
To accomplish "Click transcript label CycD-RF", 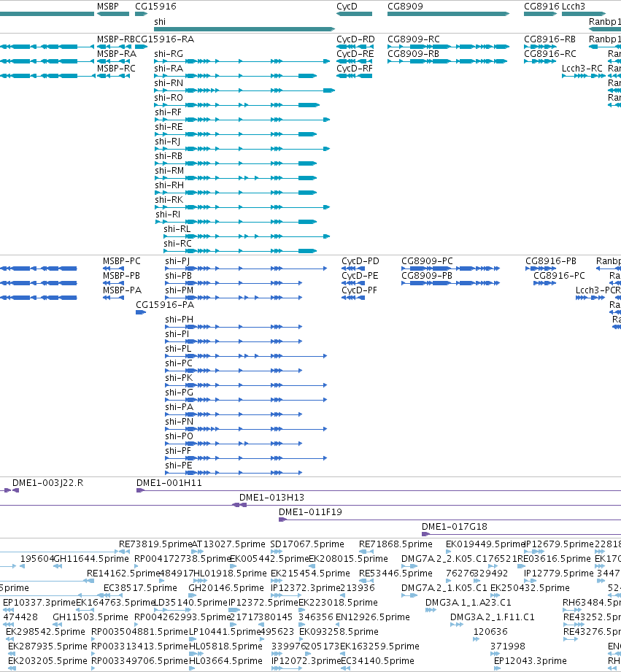I will click(x=355, y=69).
